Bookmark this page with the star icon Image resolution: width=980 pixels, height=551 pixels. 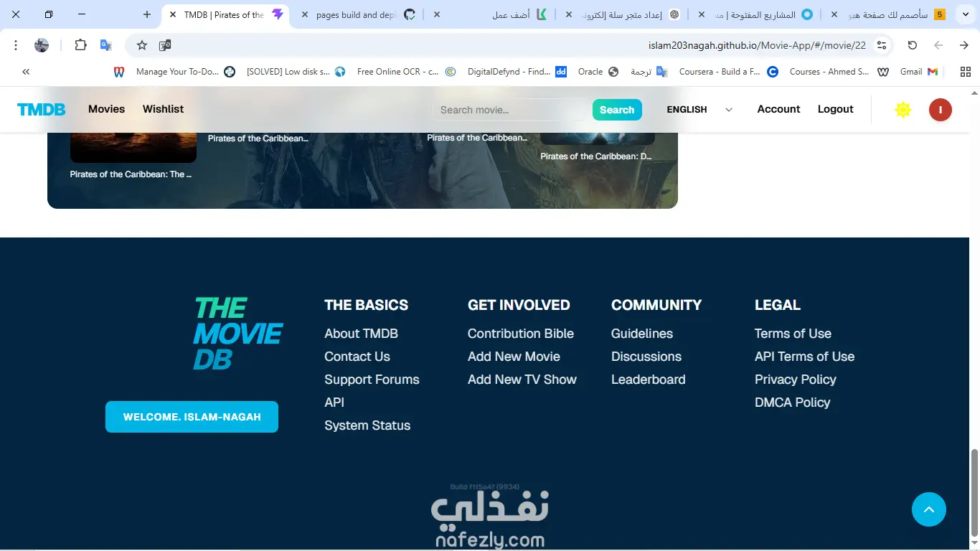(x=142, y=45)
